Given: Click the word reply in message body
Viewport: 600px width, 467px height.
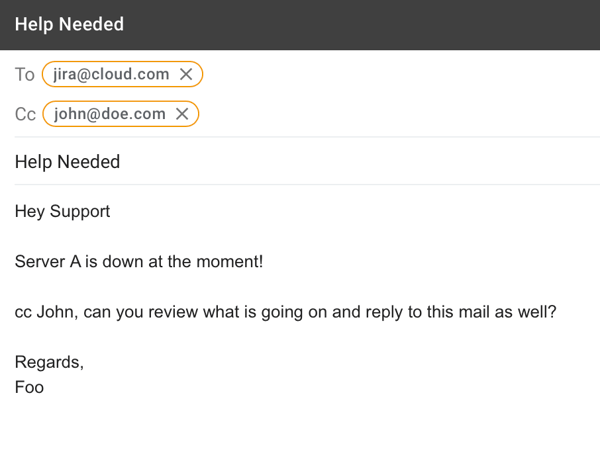Looking at the screenshot, I should 384,312.
